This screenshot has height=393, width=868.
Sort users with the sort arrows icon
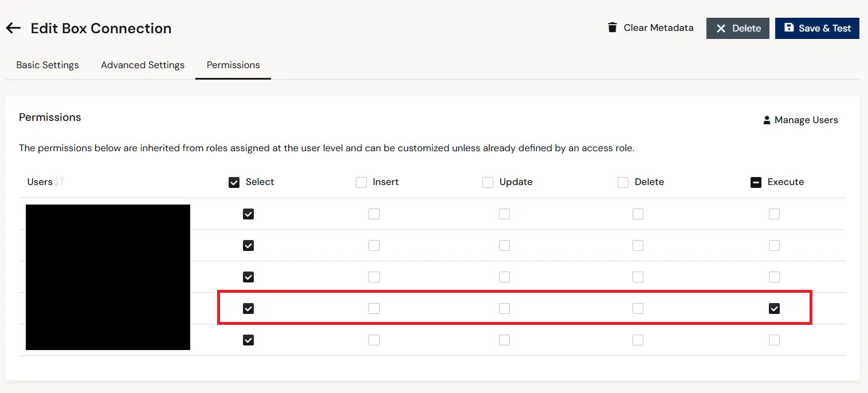pos(60,182)
